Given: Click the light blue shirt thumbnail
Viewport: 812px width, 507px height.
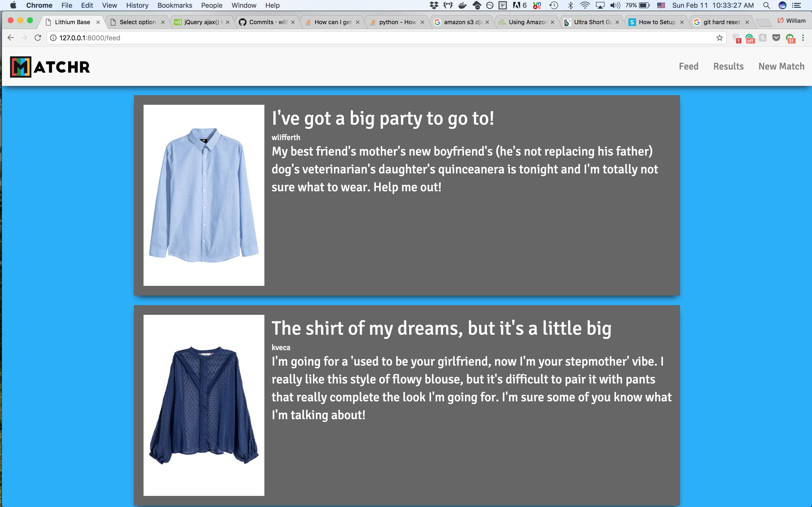Looking at the screenshot, I should tap(204, 195).
